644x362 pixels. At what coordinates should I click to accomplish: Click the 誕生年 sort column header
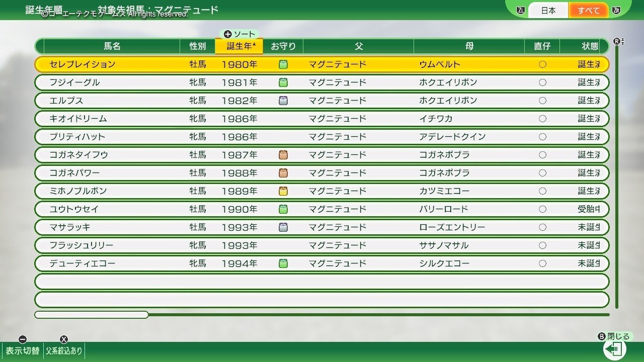tap(238, 46)
